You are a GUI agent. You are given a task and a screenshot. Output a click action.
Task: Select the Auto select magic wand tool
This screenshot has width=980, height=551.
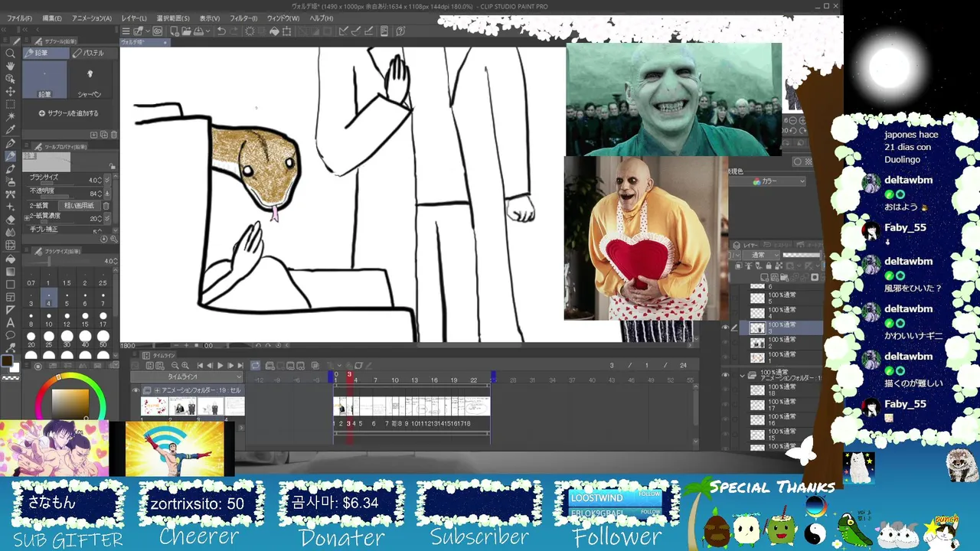point(11,117)
